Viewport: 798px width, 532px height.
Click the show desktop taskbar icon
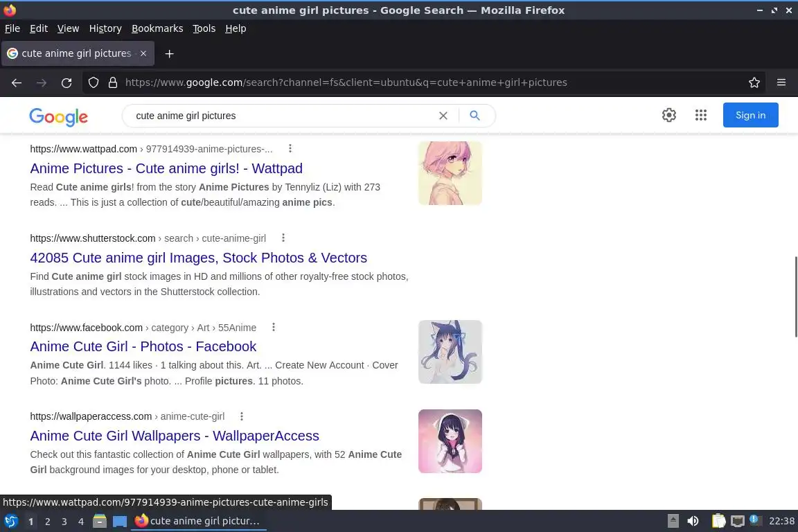(120, 522)
